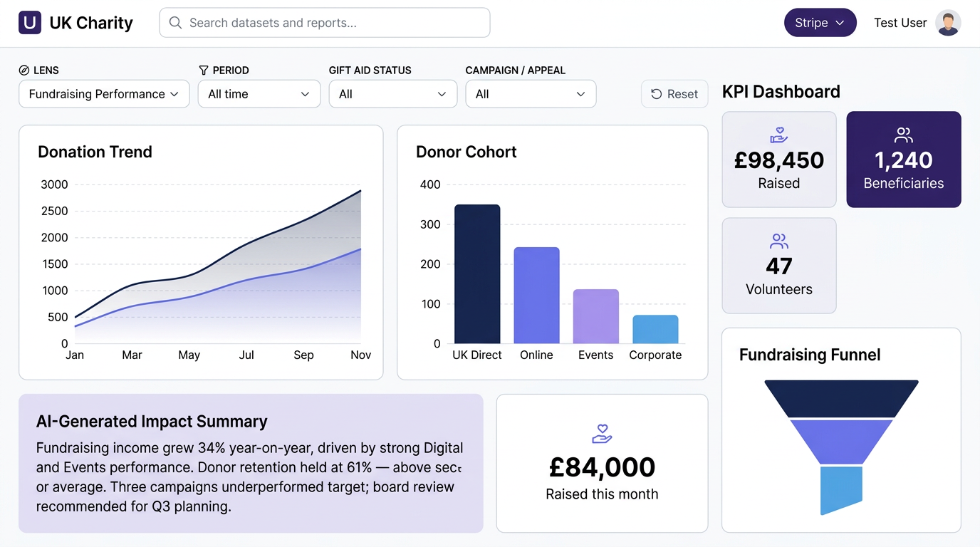Click the Reset circular arrow icon
This screenshot has width=980, height=547.
tap(657, 94)
